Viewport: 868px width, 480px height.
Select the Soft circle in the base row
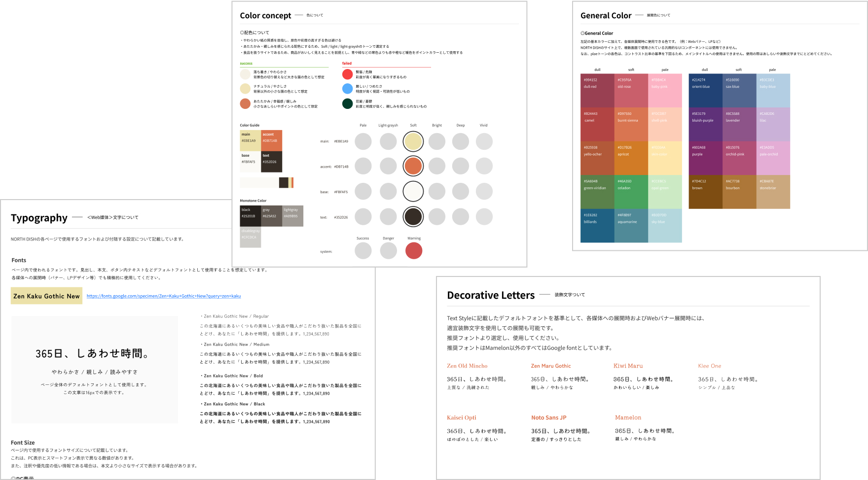coord(413,191)
